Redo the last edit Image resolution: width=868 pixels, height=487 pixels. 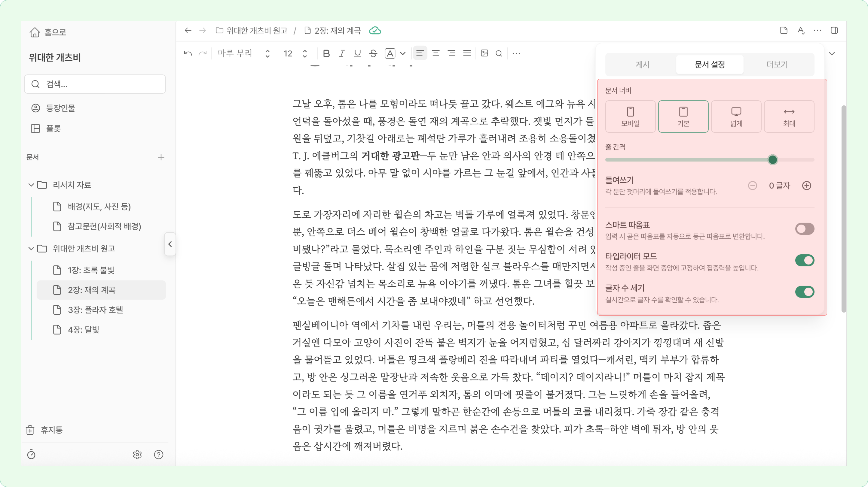tap(203, 53)
